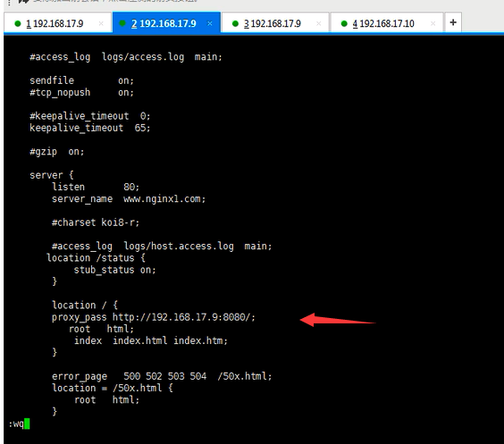
Task: Click the stub_status on line
Action: point(114,270)
